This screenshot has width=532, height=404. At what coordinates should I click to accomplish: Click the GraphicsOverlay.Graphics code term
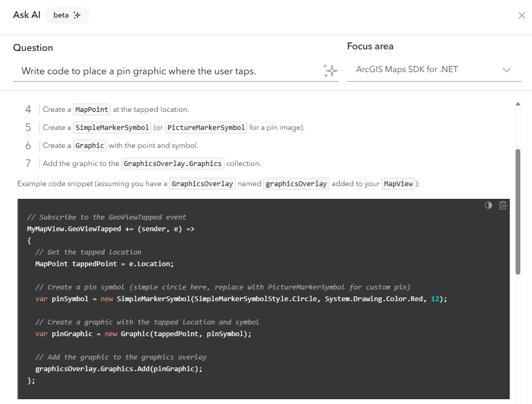coord(172,164)
